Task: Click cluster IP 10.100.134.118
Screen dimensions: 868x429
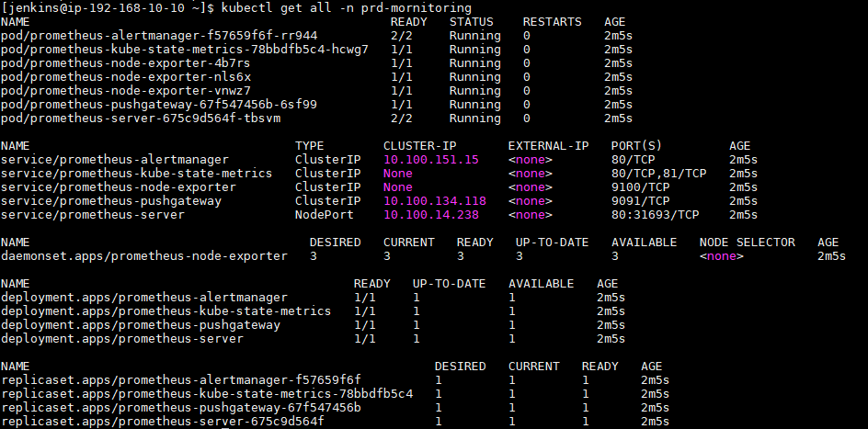Action: 435,201
